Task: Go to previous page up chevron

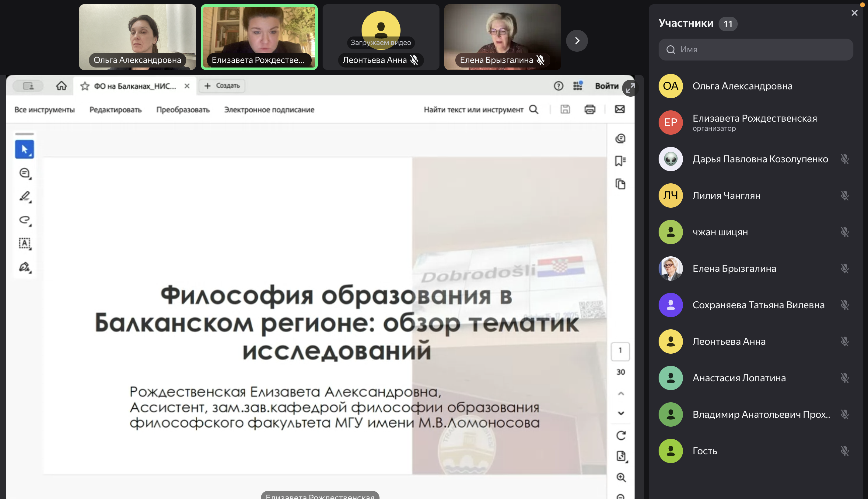Action: point(621,393)
